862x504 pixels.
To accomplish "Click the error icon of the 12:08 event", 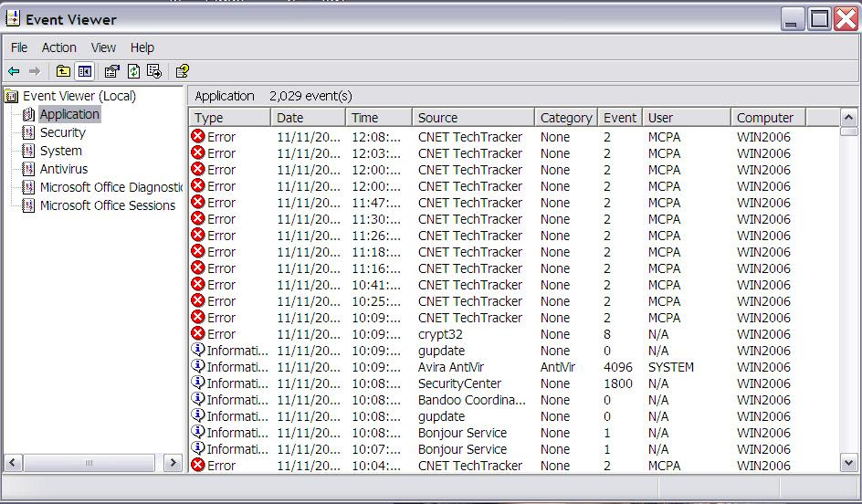I will [x=198, y=136].
